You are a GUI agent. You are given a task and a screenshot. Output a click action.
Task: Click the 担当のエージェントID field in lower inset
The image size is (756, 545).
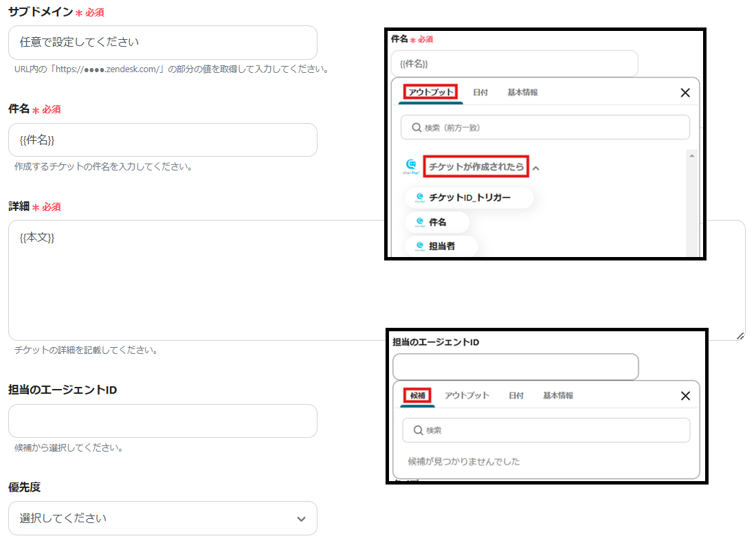(515, 367)
